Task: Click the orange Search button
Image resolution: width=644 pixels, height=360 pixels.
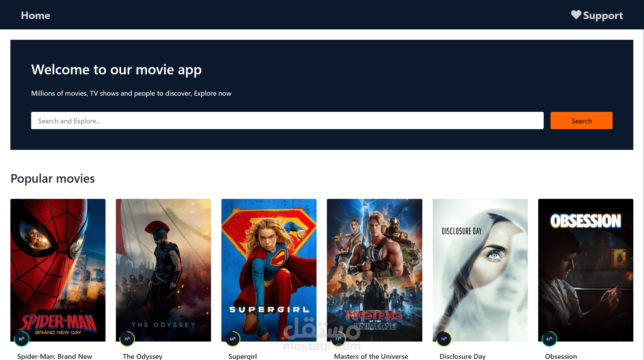Action: [581, 120]
